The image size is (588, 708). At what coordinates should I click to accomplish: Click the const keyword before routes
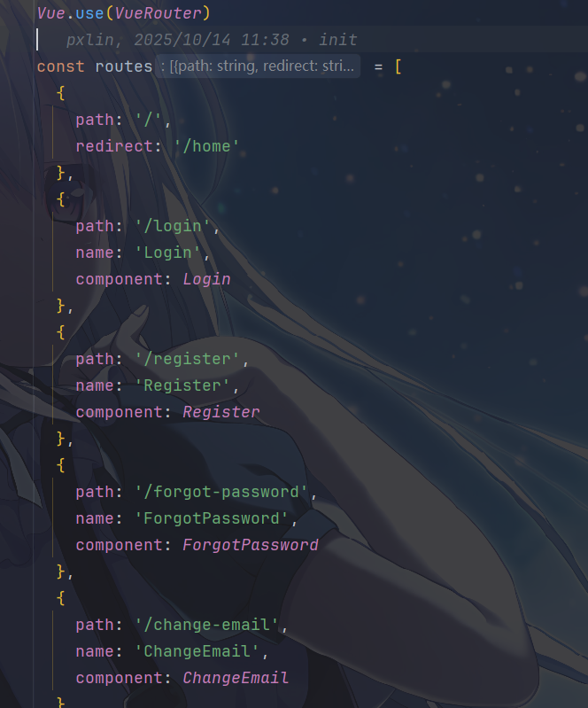(61, 66)
